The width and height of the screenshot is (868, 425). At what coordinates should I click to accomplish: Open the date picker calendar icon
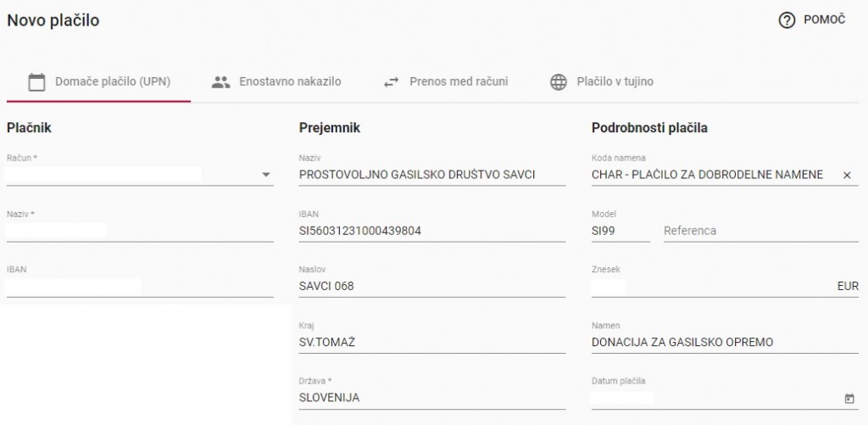pyautogui.click(x=849, y=399)
